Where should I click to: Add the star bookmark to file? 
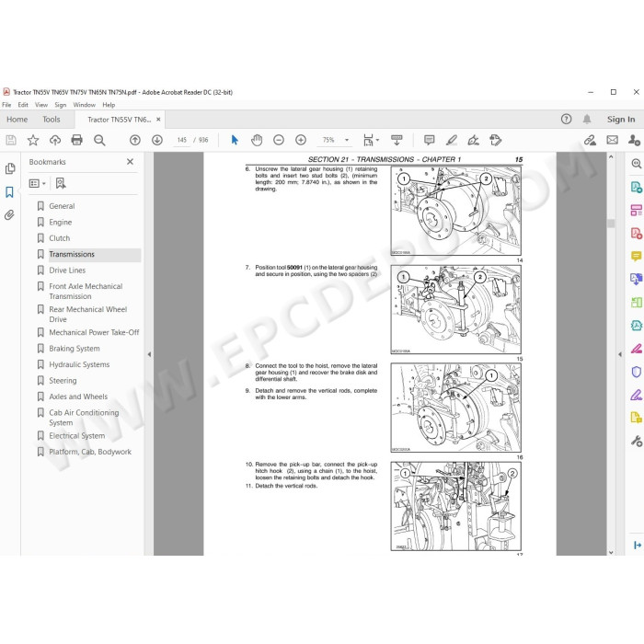coord(33,141)
